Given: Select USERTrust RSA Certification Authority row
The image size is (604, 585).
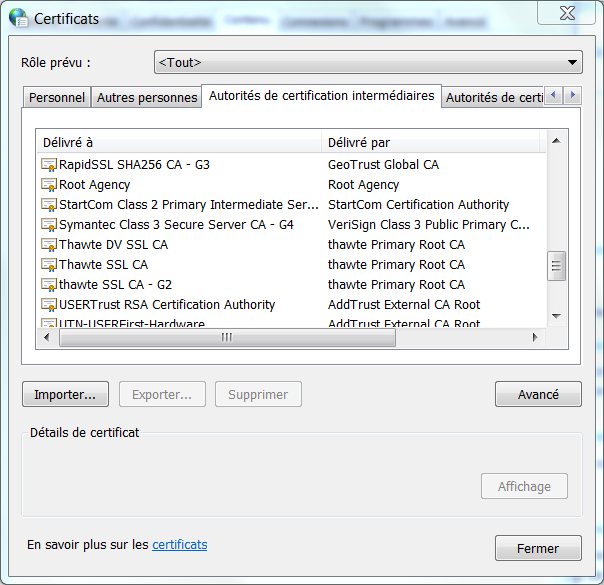Looking at the screenshot, I should pyautogui.click(x=292, y=305).
